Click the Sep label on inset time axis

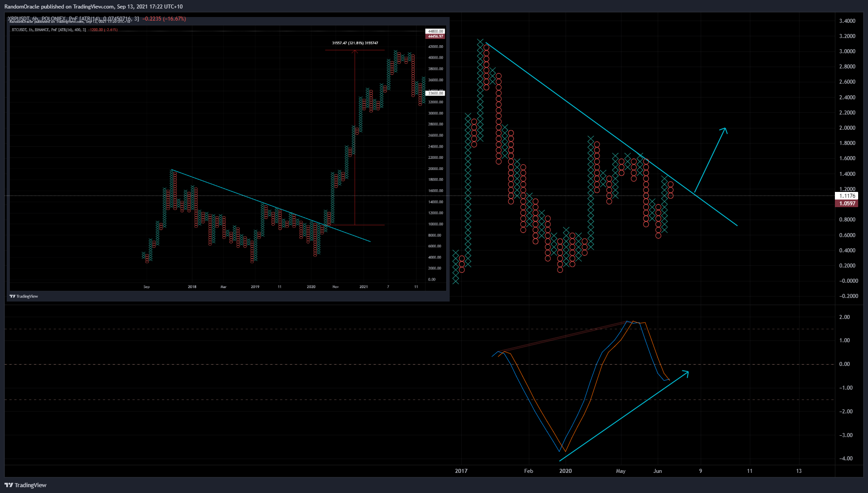(146, 287)
